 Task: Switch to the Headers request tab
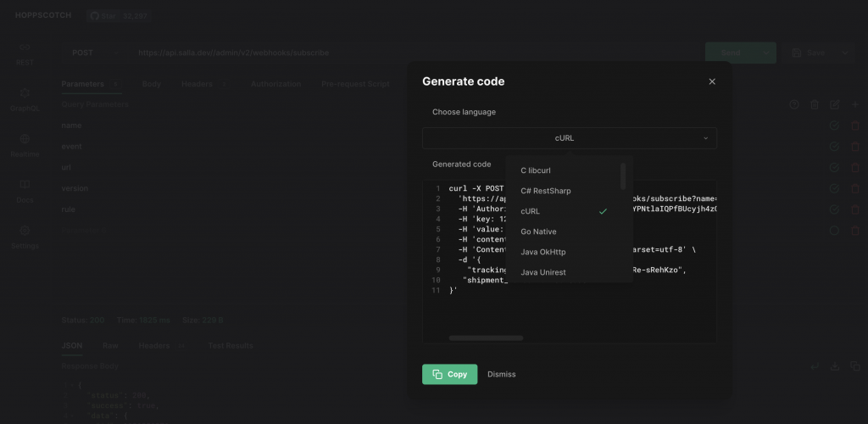pos(204,84)
